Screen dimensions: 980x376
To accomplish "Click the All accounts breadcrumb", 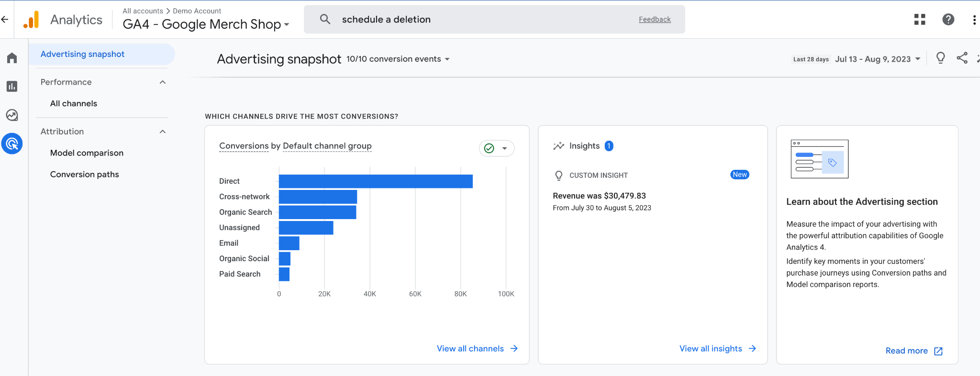I will [143, 11].
